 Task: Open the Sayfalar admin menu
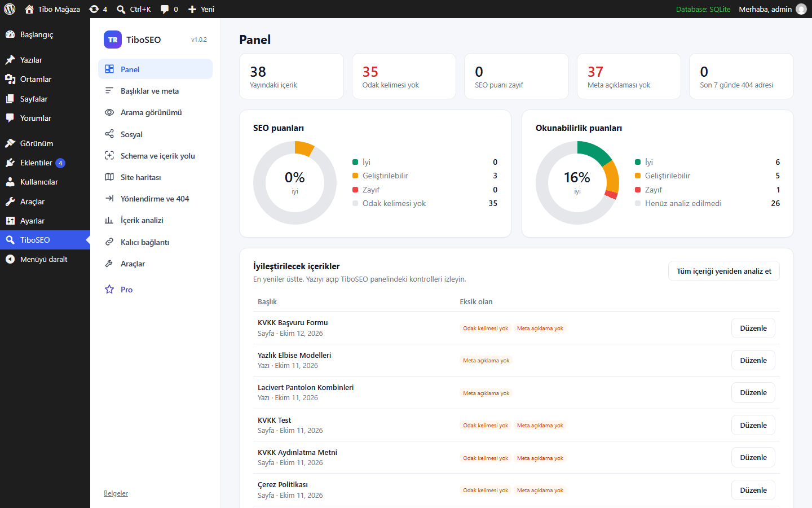[x=45, y=99]
